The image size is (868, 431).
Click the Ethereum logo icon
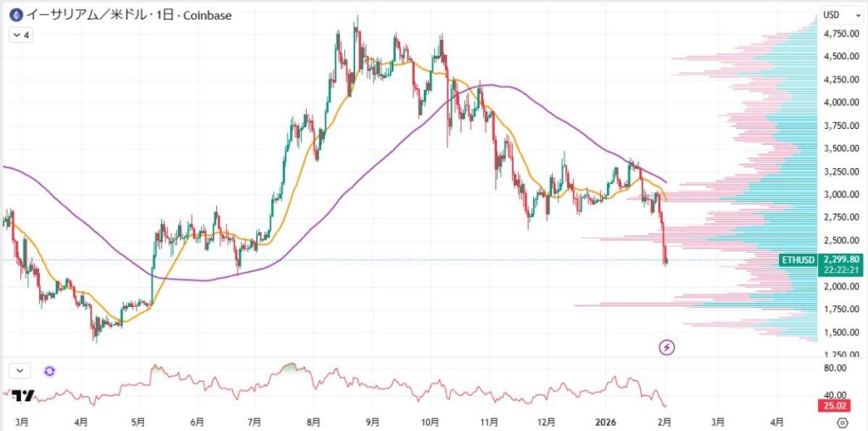(14, 15)
